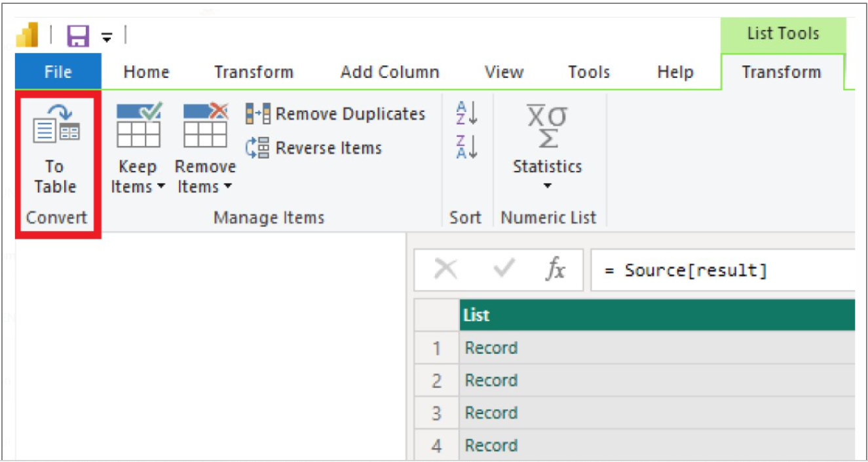This screenshot has height=462, width=868.
Task: Open the File menu
Action: (58, 72)
